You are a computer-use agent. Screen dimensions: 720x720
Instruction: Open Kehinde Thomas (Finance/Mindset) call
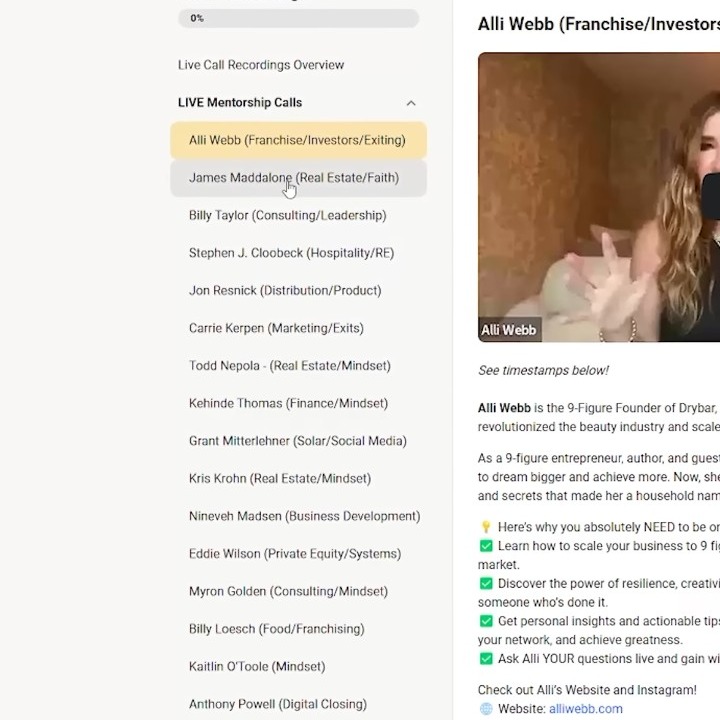(288, 404)
